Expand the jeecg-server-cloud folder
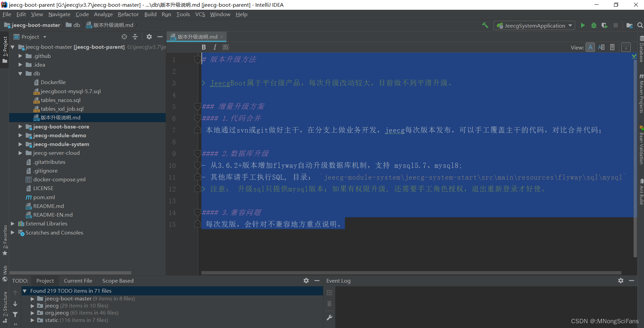The width and height of the screenshot is (644, 328). coord(20,153)
